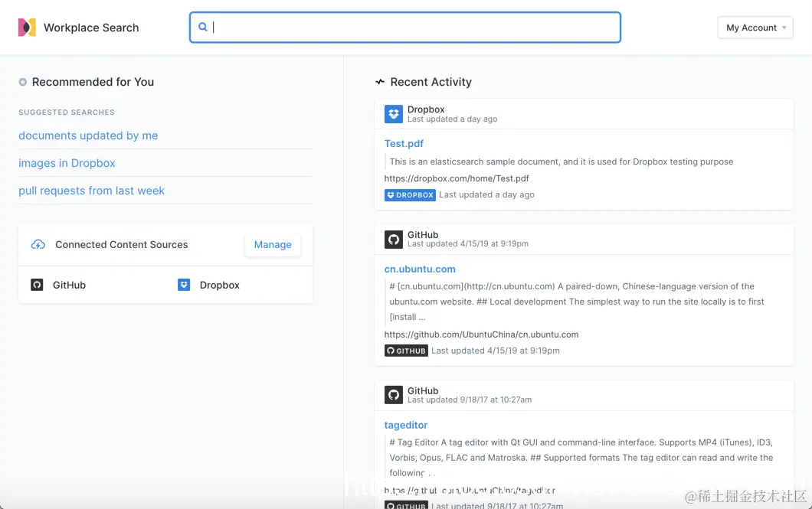Click 'Last updated 4/15/19 at 9:19pm' header text
The height and width of the screenshot is (509, 812).
pos(467,243)
